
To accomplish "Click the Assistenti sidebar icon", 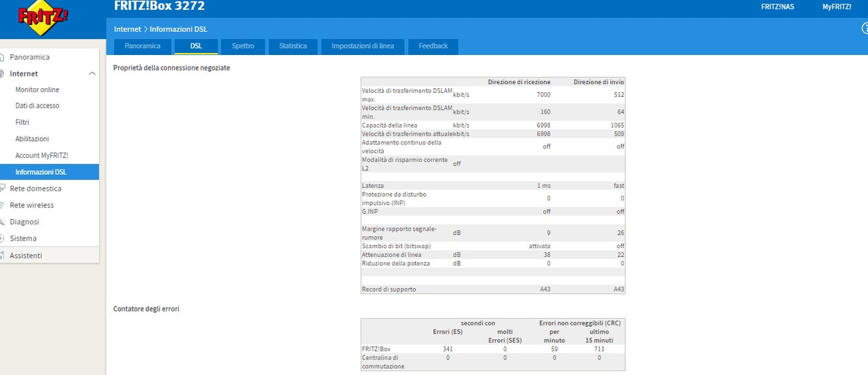I will pos(3,256).
